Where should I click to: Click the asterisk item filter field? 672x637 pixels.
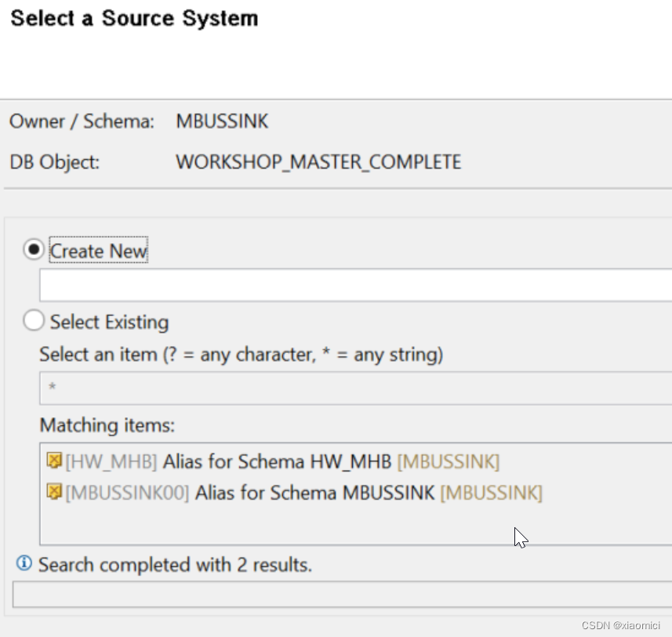[x=353, y=388]
